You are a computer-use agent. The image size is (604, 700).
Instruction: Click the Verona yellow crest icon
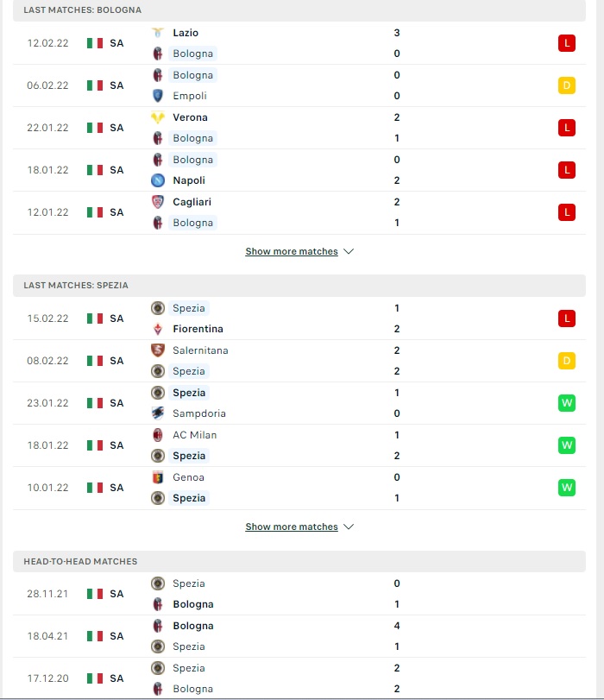click(x=158, y=117)
